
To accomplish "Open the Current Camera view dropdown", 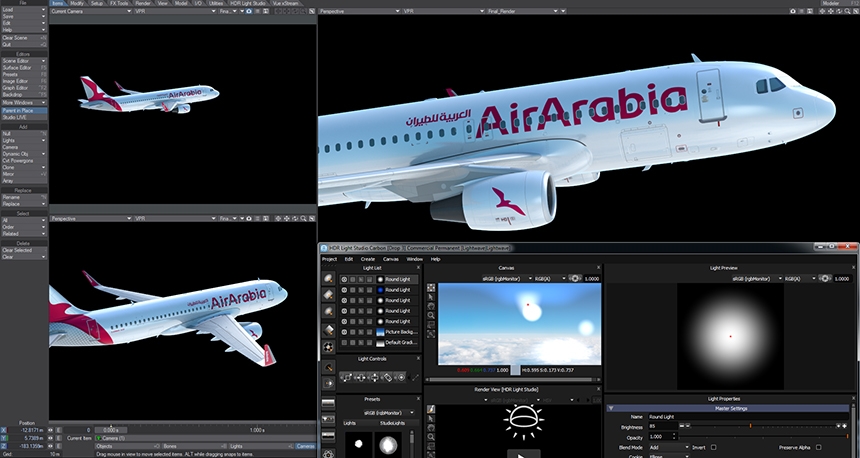I will (x=90, y=11).
